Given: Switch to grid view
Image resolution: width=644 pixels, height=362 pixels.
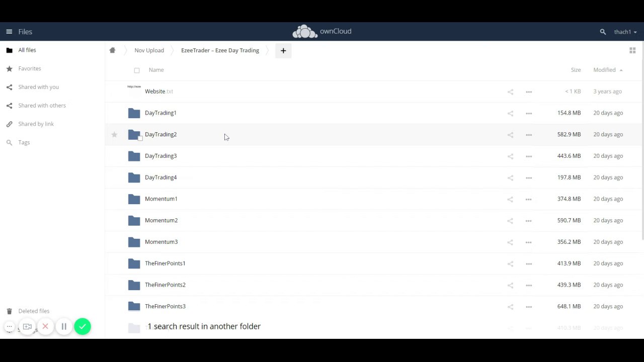Looking at the screenshot, I should coord(632,50).
